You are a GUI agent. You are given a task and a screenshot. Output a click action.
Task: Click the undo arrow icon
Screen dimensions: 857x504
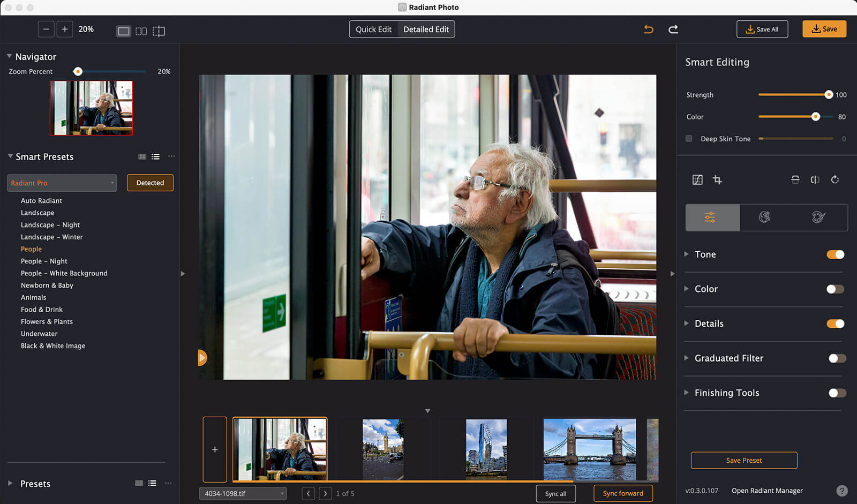pyautogui.click(x=648, y=29)
